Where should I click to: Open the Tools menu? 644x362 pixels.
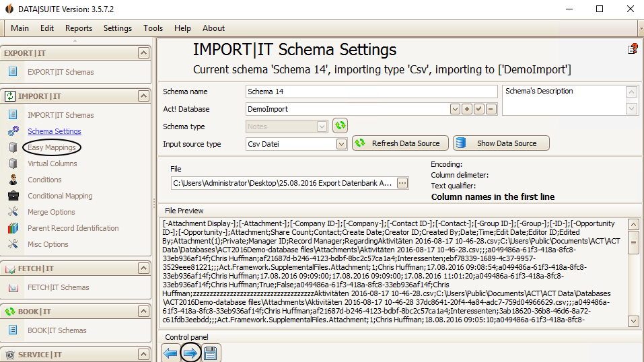point(153,28)
